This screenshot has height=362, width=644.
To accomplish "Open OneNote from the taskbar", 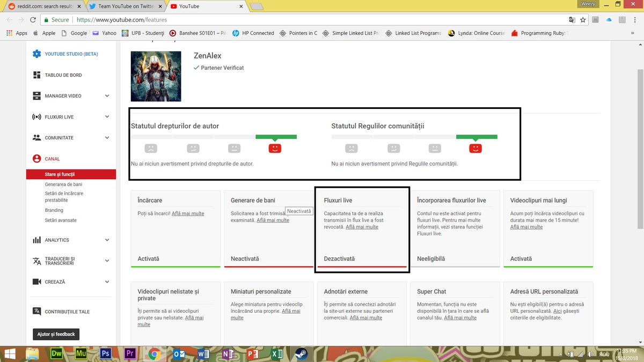I will tap(228, 354).
